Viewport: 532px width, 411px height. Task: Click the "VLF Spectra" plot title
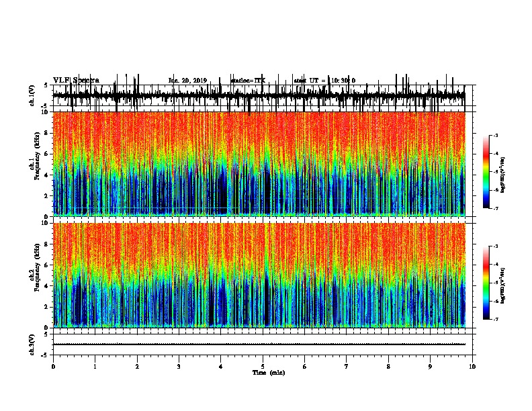coord(76,81)
